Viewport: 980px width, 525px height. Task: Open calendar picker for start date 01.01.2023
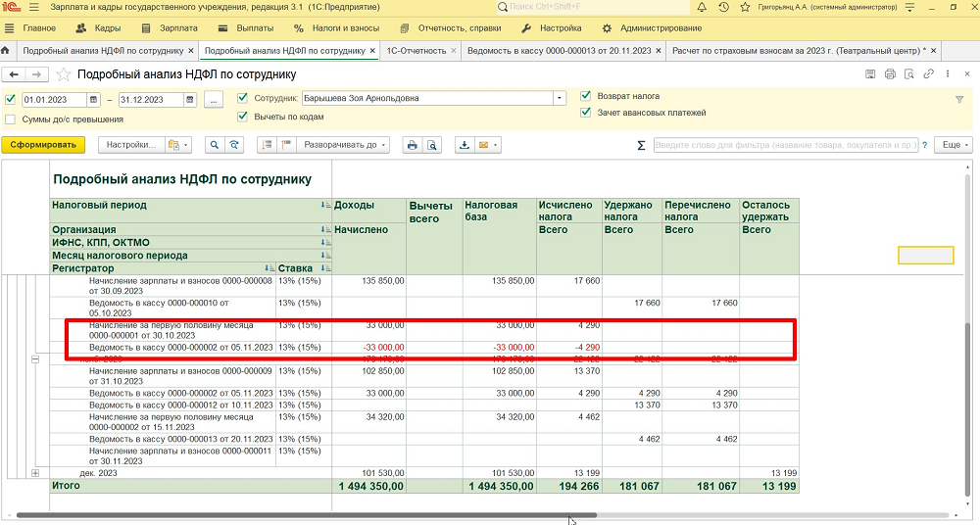point(93,99)
